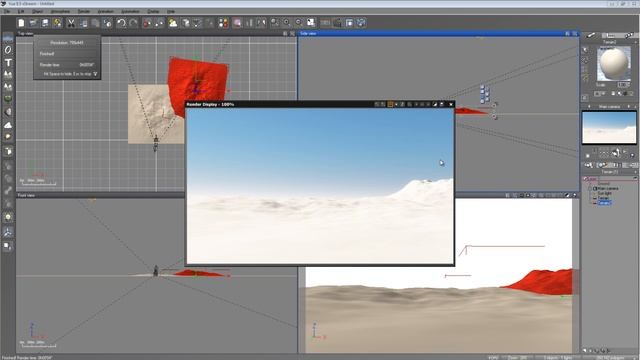Select the Text tool with T icon
The height and width of the screenshot is (360, 640).
[x=8, y=62]
